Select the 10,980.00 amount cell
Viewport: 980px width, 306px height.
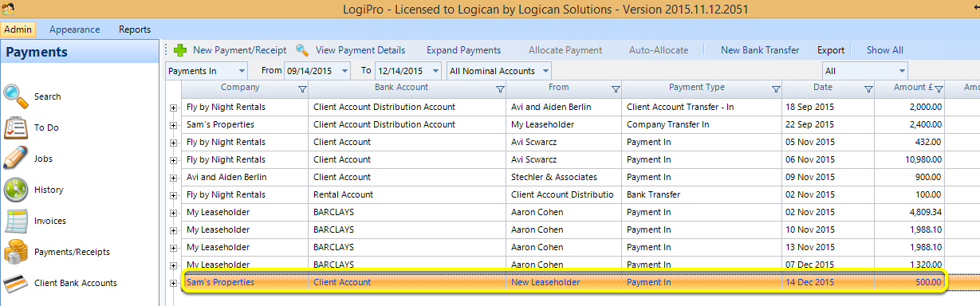pos(909,159)
